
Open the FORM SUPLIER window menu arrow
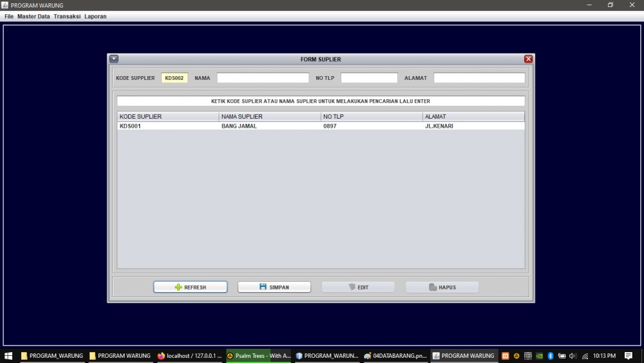(114, 59)
